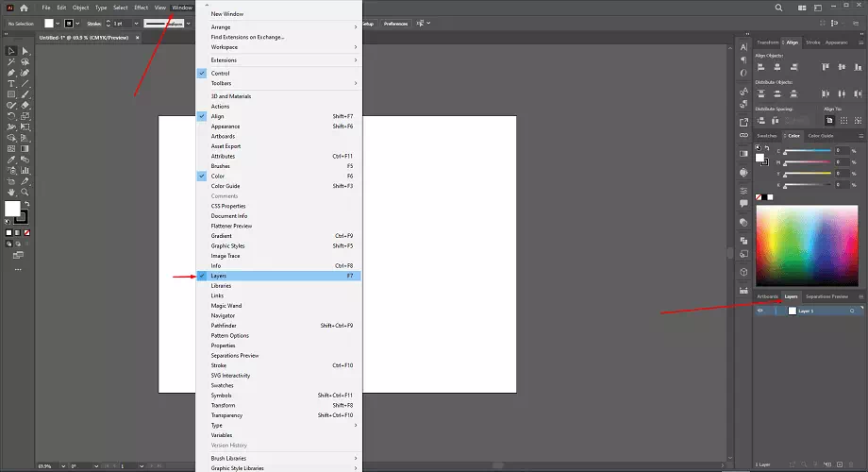
Task: Select the Rotate tool
Action: click(x=11, y=116)
